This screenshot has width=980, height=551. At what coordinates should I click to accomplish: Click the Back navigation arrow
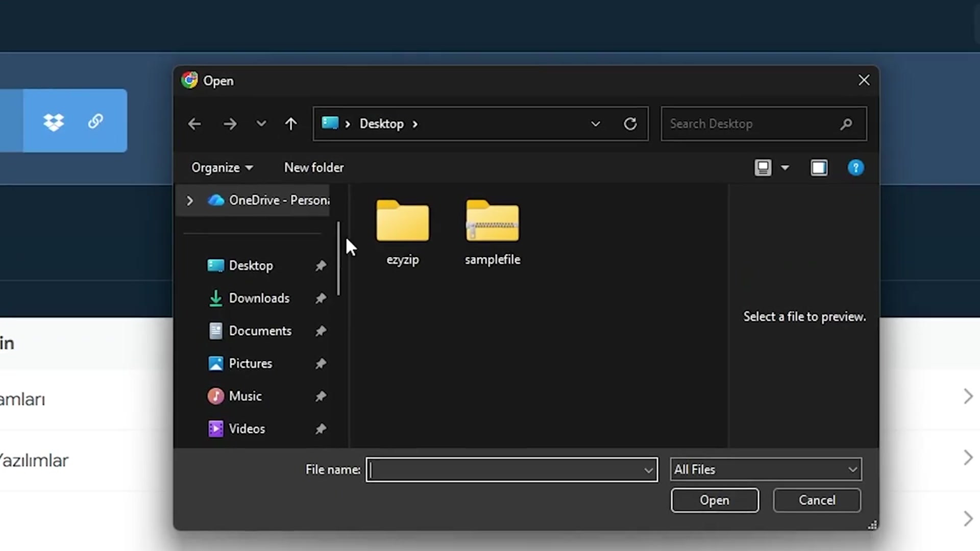tap(194, 124)
